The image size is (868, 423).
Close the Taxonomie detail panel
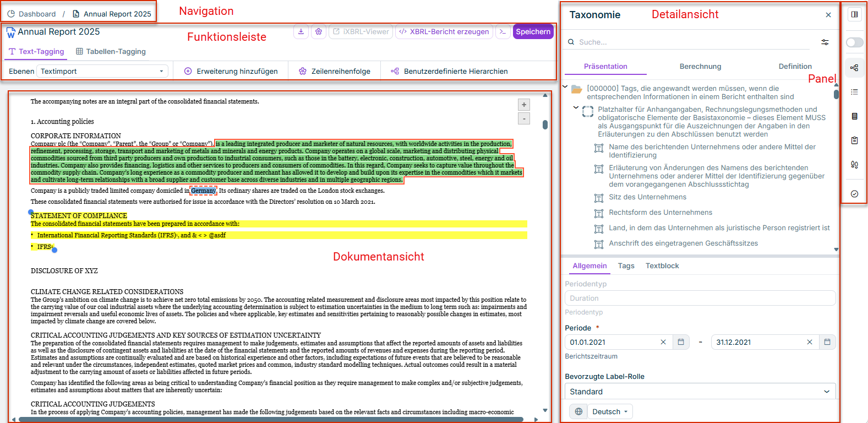pyautogui.click(x=828, y=15)
